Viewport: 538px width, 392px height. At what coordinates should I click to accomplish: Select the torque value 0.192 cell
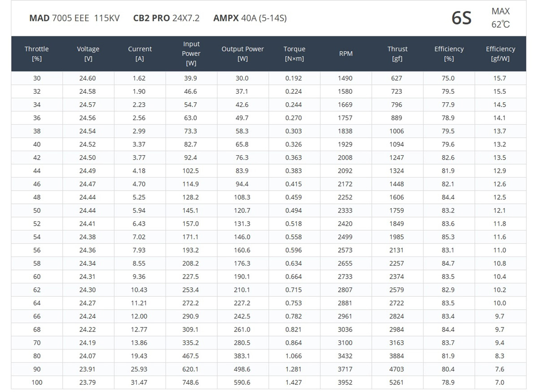[294, 78]
